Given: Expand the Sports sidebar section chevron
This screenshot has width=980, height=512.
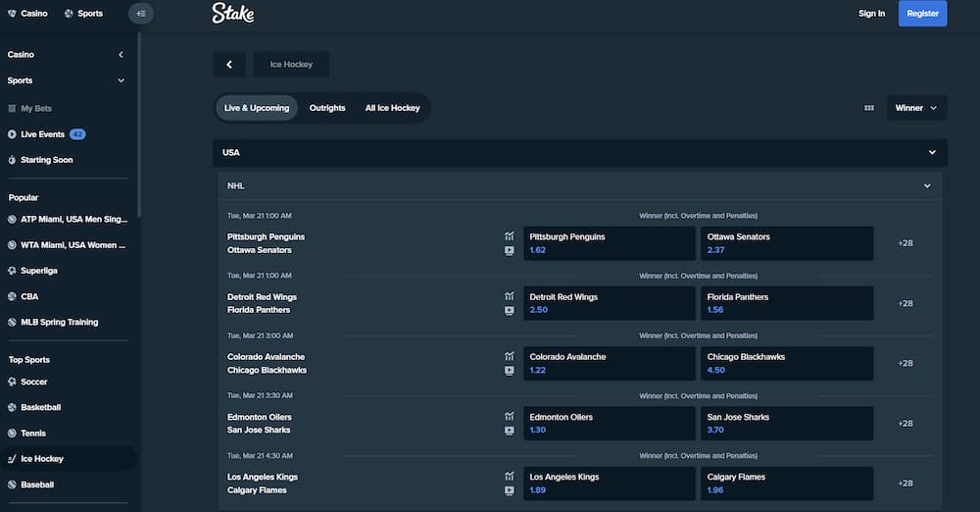Looking at the screenshot, I should click(x=121, y=80).
